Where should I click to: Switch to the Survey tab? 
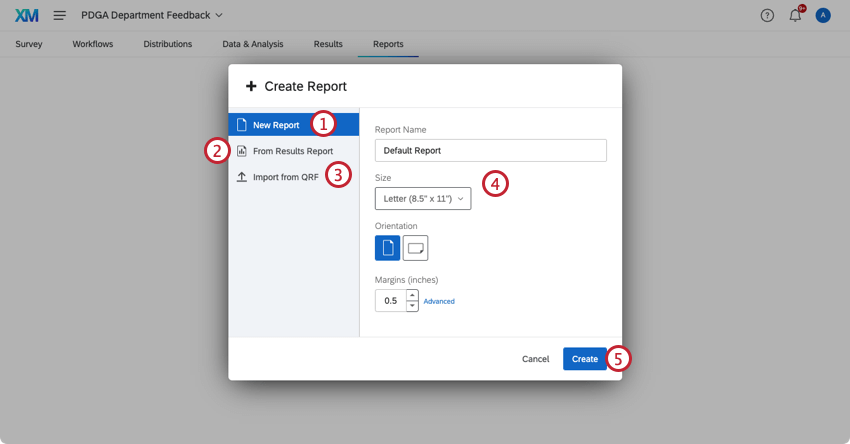pos(29,44)
